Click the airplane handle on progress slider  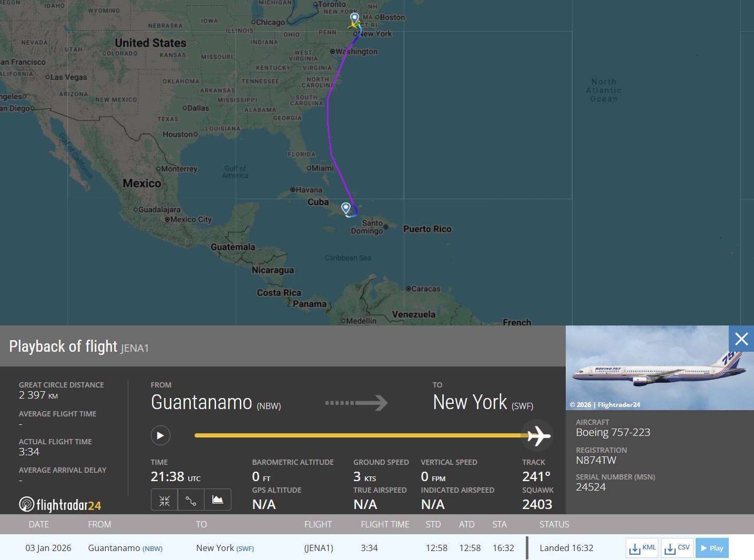point(538,435)
